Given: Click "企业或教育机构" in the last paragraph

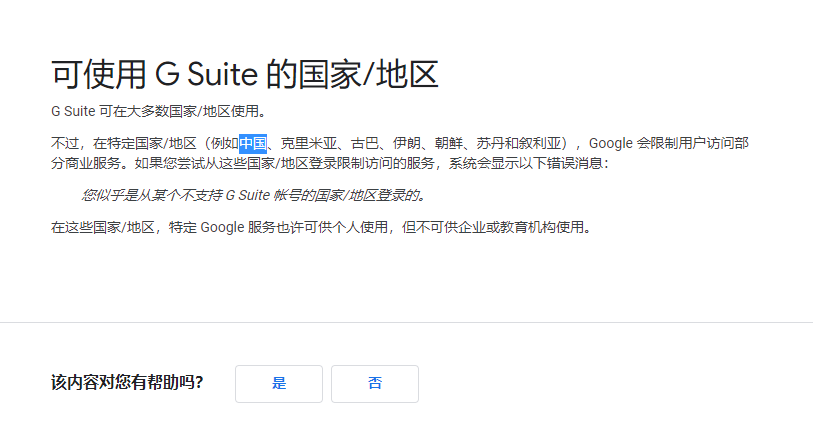Looking at the screenshot, I should [x=513, y=227].
